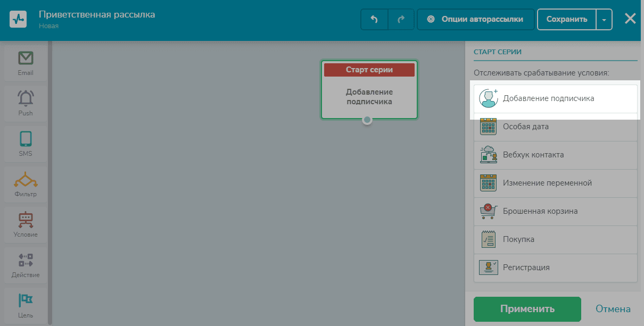Viewport: 644px width, 326px height.
Task: Expand the Сохранить dropdown arrow
Action: [x=604, y=19]
